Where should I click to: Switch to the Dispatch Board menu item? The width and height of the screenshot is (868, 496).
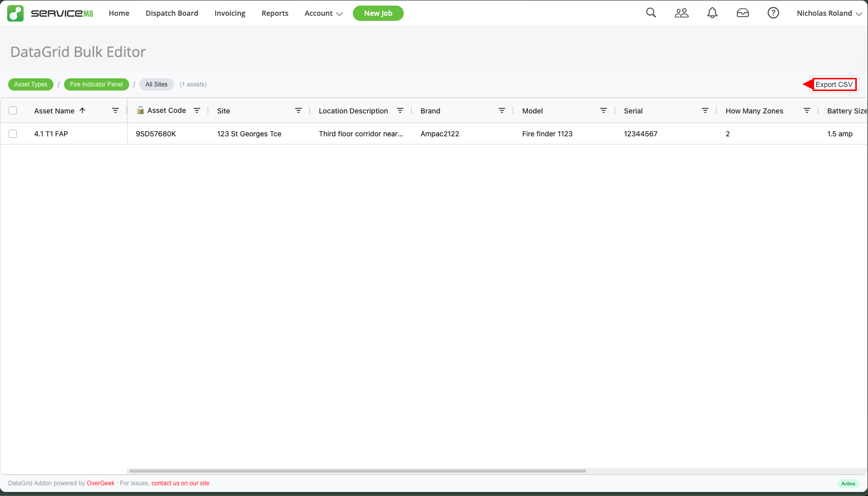pyautogui.click(x=171, y=13)
